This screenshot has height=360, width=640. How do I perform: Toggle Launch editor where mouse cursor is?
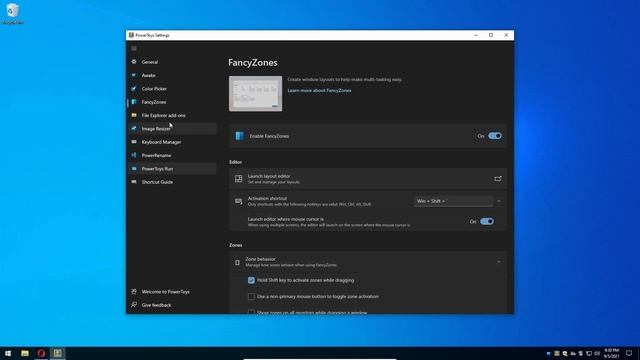(487, 222)
